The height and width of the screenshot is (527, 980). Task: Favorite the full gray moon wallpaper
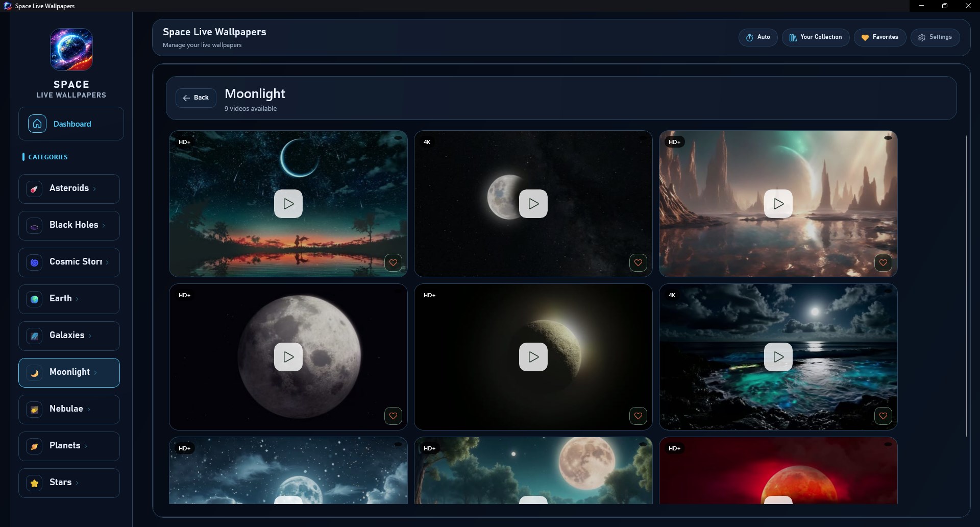[x=393, y=416]
